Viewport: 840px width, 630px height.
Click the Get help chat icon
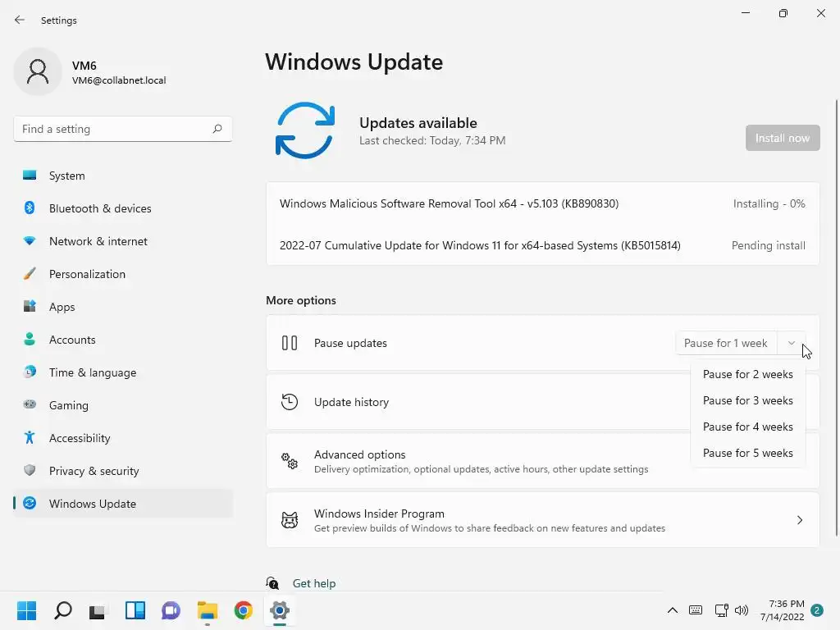click(x=272, y=583)
